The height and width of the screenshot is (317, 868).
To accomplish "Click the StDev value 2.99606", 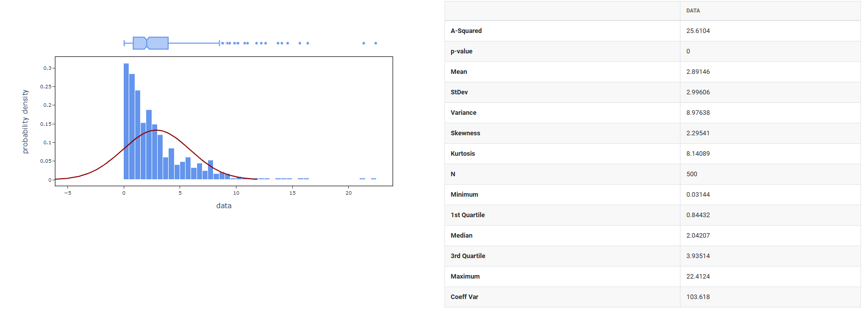I will pyautogui.click(x=697, y=92).
